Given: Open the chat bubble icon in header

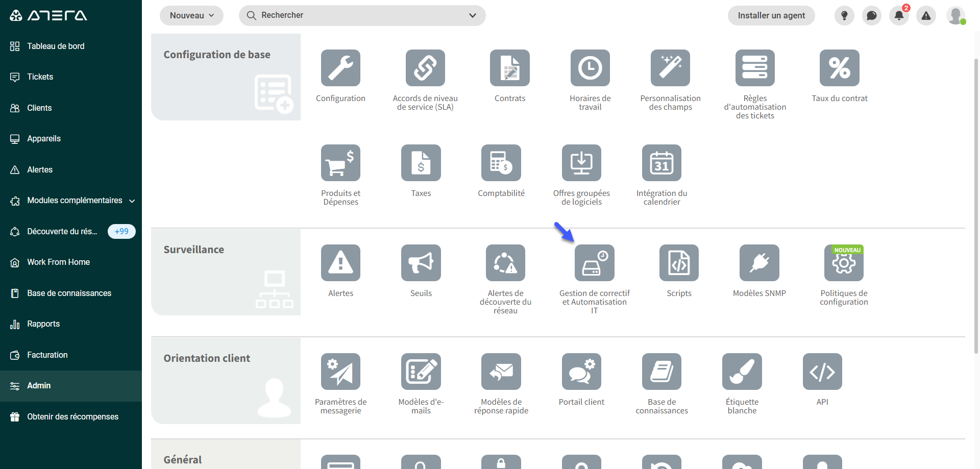Looking at the screenshot, I should pyautogui.click(x=872, y=15).
